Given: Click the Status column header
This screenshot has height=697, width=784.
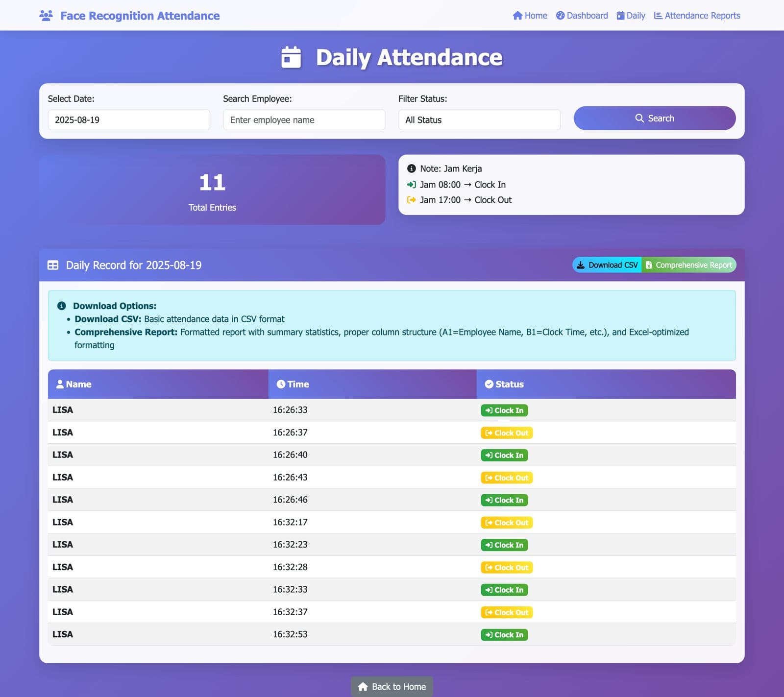Looking at the screenshot, I should tap(606, 384).
